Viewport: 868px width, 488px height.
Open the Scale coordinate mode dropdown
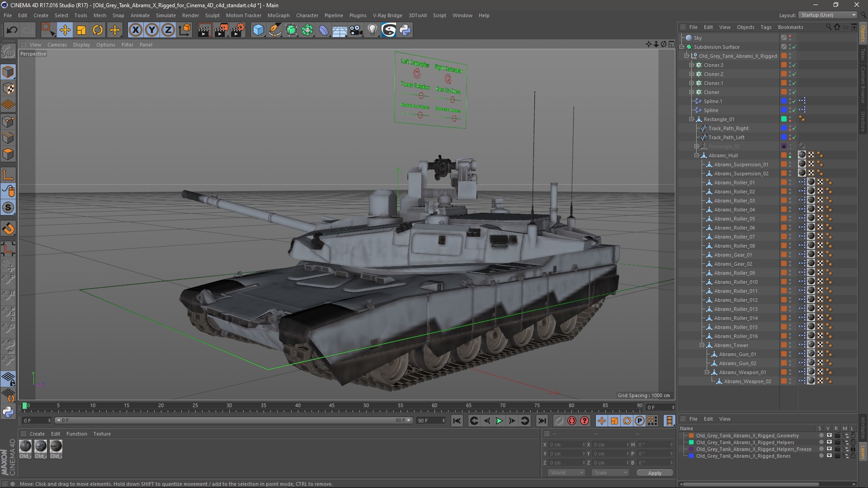pos(611,473)
